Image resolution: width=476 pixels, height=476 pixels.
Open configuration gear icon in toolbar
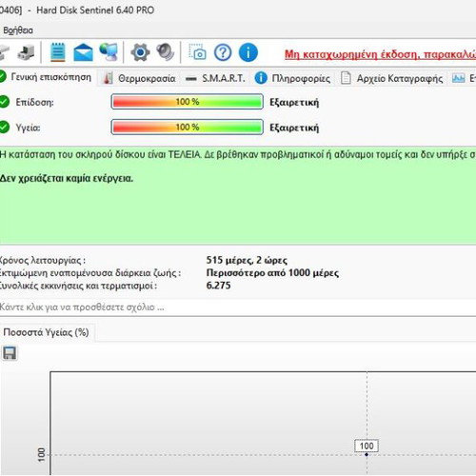(x=140, y=52)
